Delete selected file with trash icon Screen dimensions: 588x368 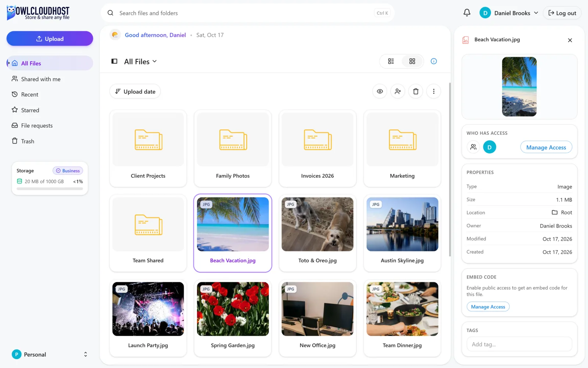pyautogui.click(x=416, y=91)
